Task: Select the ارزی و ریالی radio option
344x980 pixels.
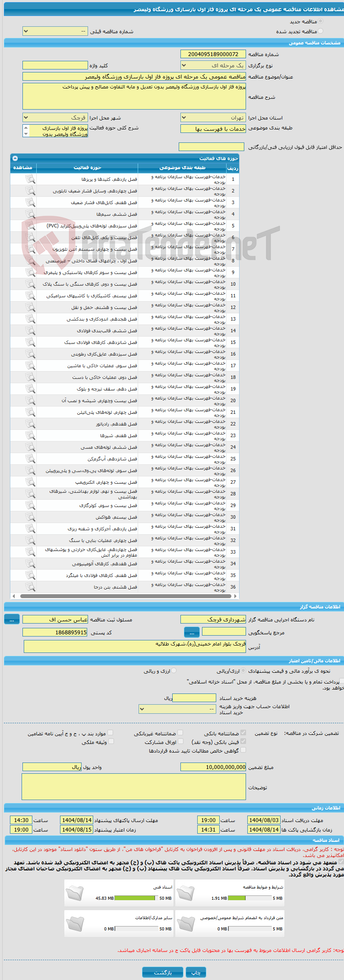Action: [x=174, y=671]
